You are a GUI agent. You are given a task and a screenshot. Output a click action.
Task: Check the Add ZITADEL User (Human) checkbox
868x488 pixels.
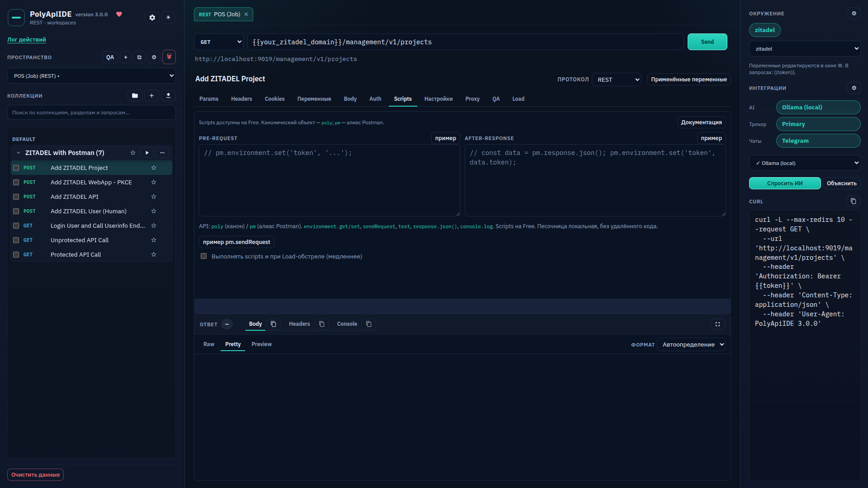[x=16, y=211]
